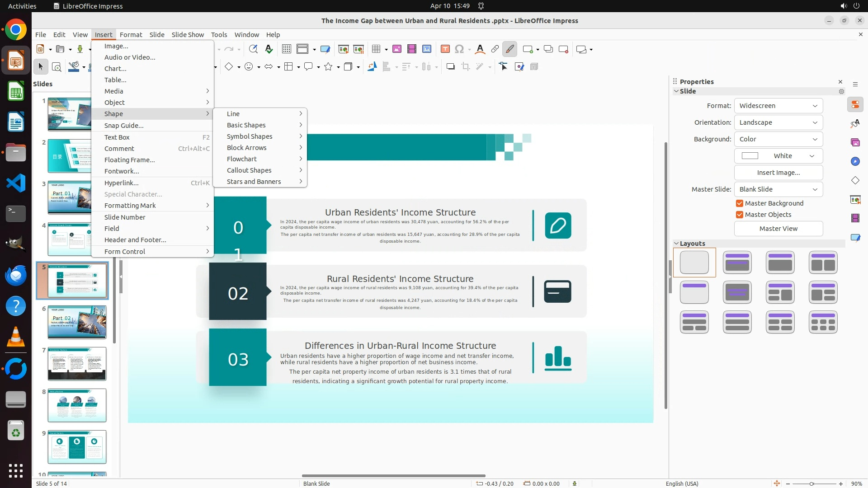This screenshot has height=488, width=868.
Task: Collapse the Layouts section expander
Action: (x=676, y=244)
